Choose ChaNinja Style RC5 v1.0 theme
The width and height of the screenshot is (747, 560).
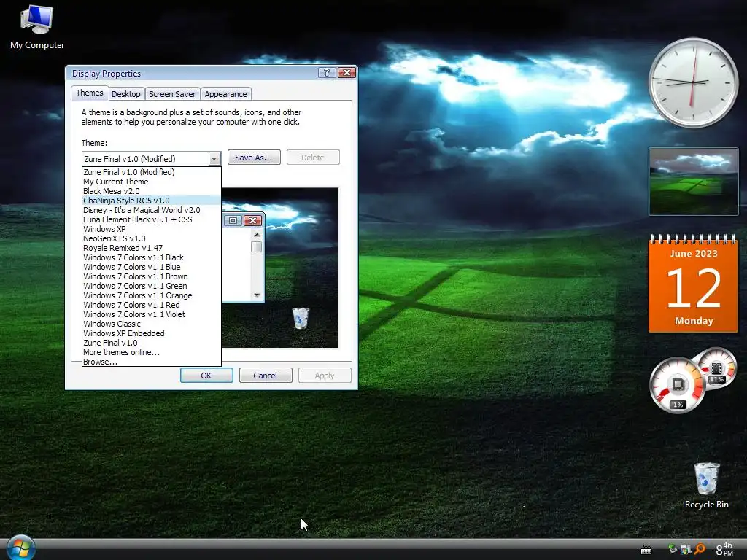152,201
